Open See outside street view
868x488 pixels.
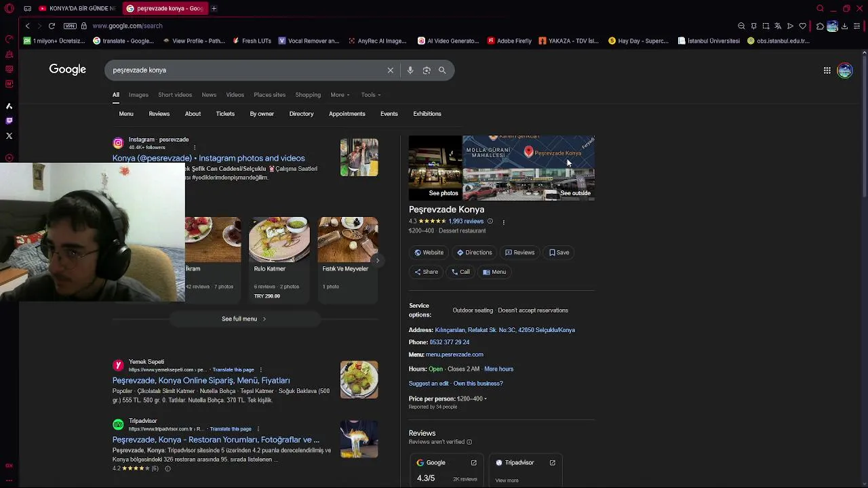click(x=529, y=184)
